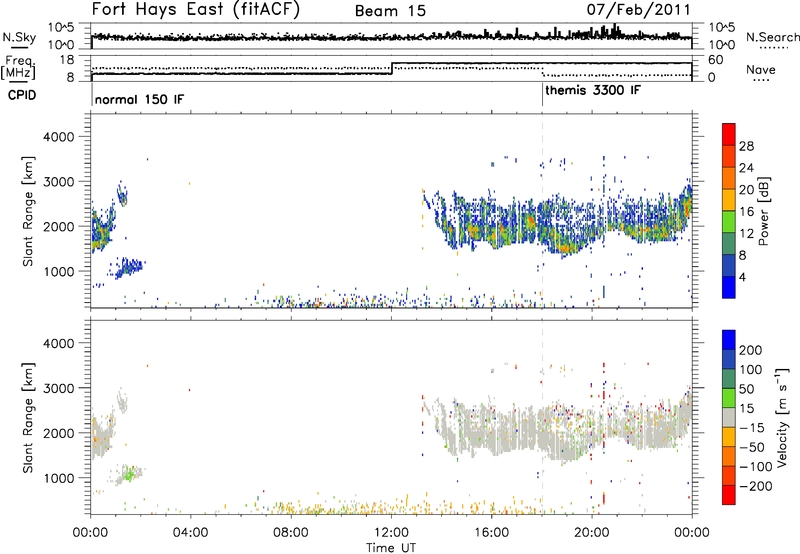Viewport: 800px width, 554px height.
Task: Click the '4000' tick in power panel
Action: 58,137
